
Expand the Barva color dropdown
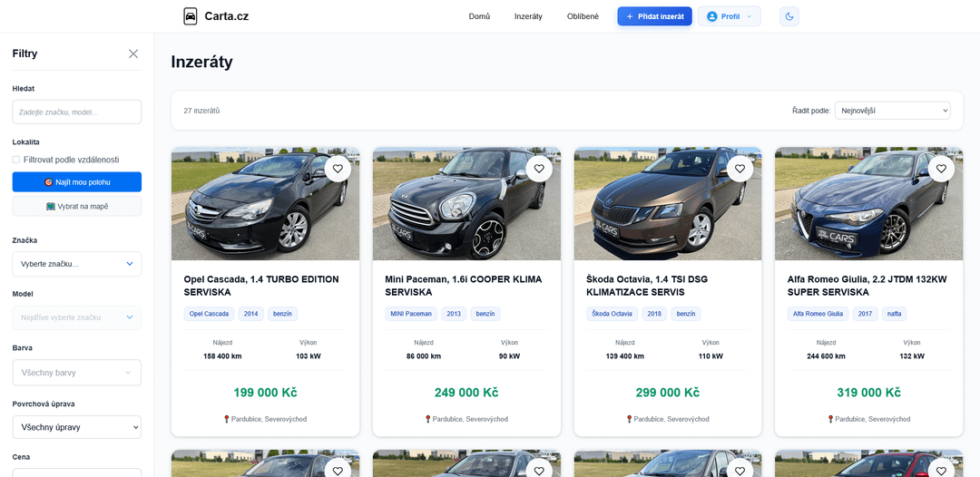click(x=76, y=373)
